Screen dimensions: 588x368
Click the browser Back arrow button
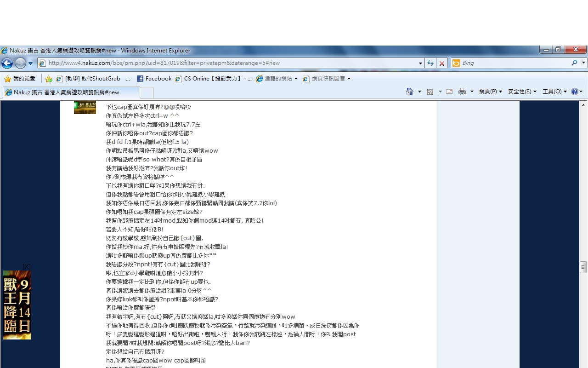tap(7, 63)
